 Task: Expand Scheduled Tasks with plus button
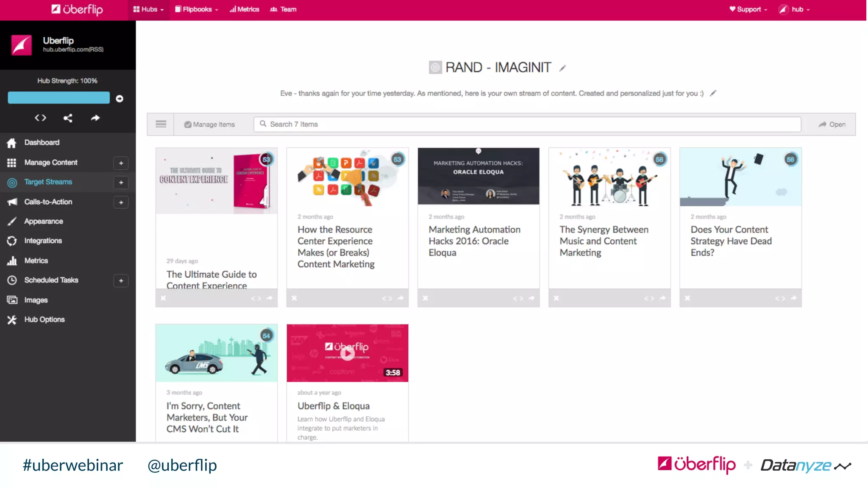121,281
